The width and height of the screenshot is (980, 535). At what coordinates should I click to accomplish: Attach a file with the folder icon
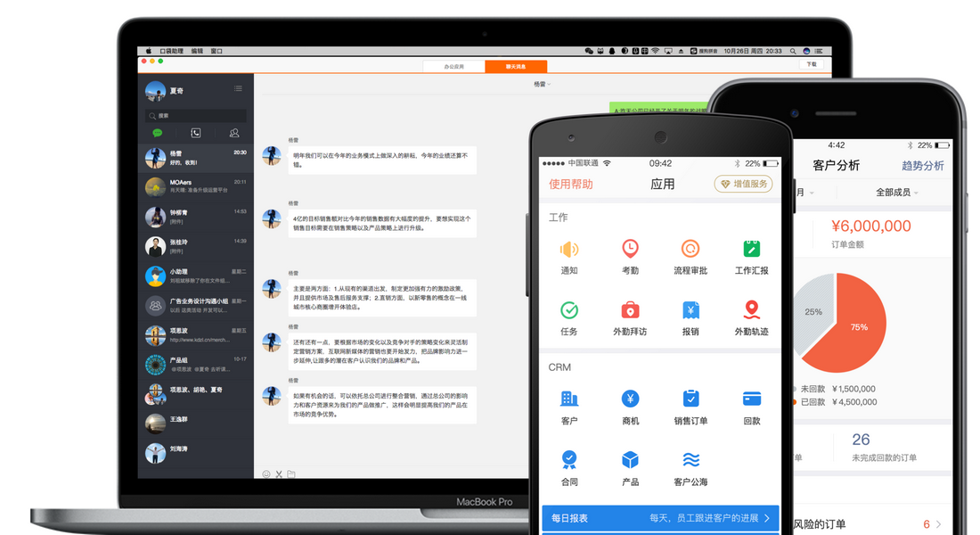point(291,474)
